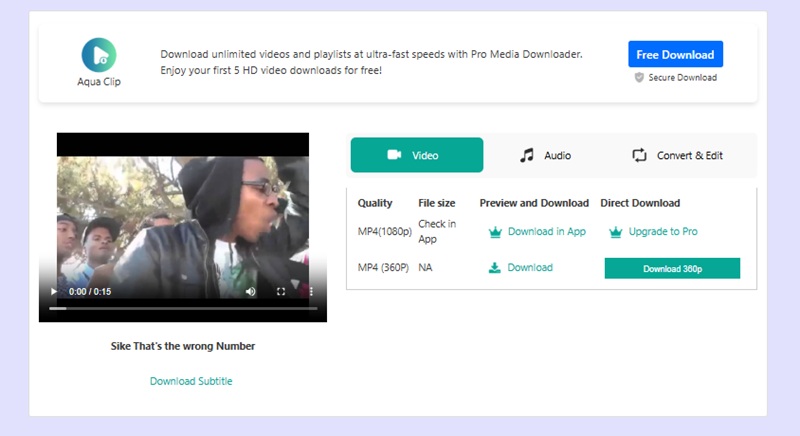Click the 'MP4(1080p)' quality cell

(x=385, y=232)
